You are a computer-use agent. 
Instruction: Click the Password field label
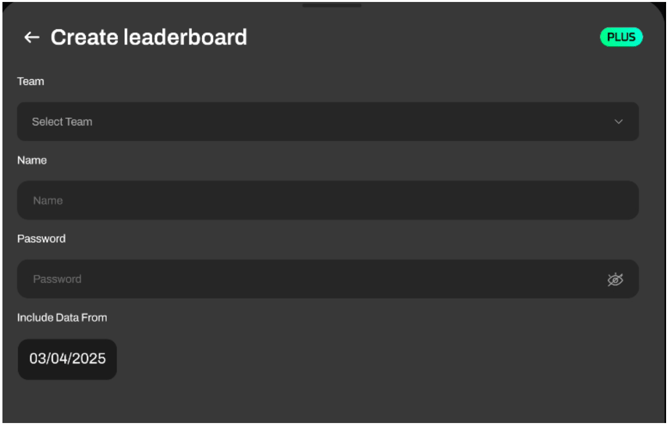pos(41,239)
